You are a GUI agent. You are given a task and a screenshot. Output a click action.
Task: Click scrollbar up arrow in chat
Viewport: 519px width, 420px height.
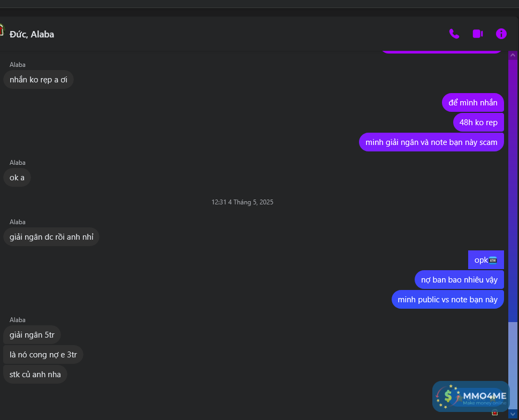513,55
